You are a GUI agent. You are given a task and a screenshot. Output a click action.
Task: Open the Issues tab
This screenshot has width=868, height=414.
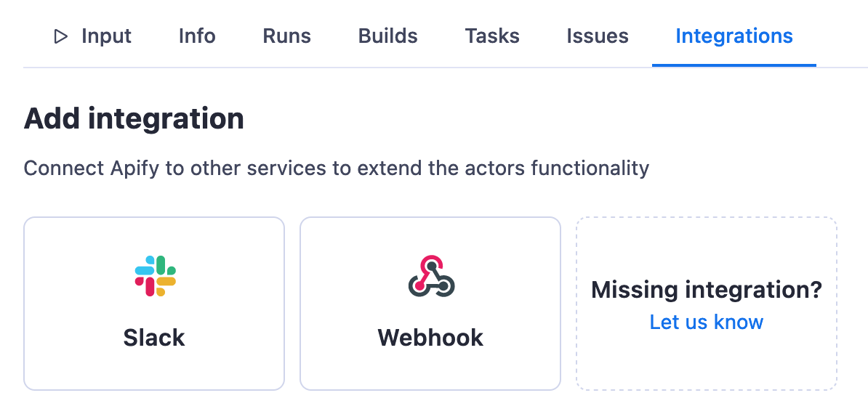point(598,36)
